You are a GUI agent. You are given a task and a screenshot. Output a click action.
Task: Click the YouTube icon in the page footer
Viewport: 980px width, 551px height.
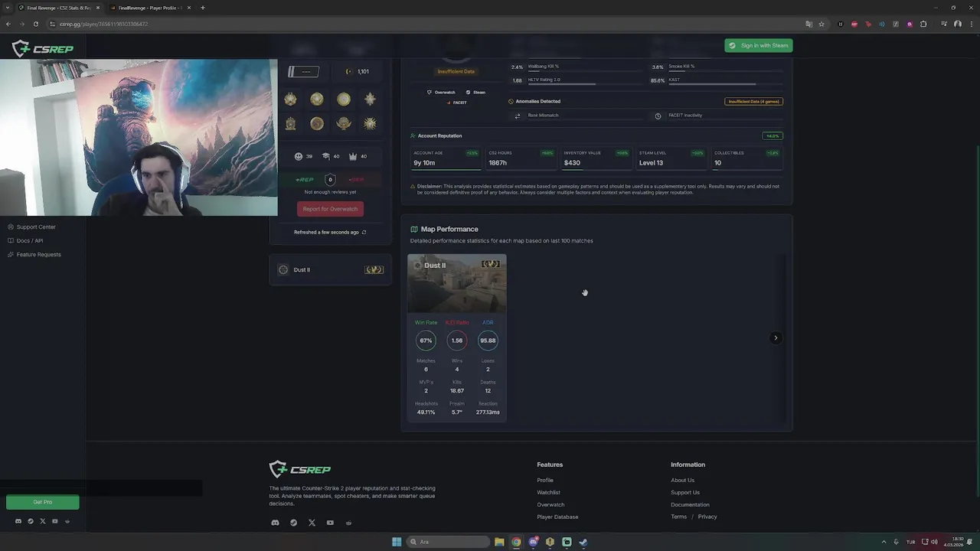tap(330, 523)
